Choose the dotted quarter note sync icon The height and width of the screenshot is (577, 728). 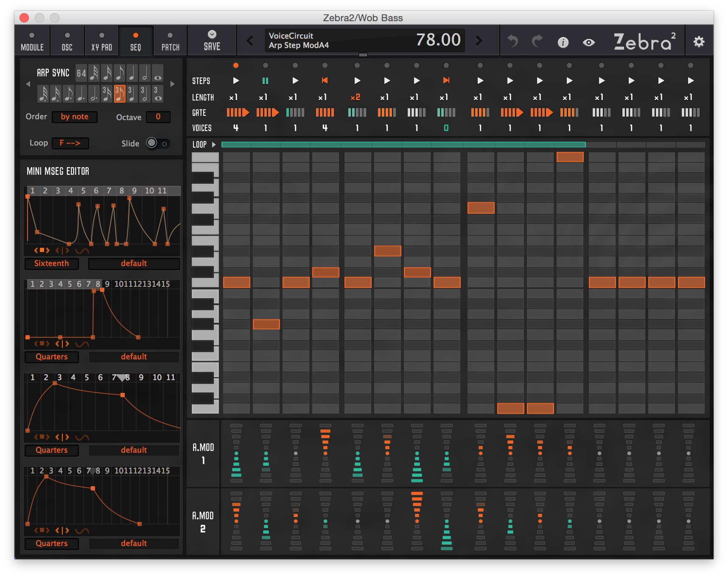81,94
